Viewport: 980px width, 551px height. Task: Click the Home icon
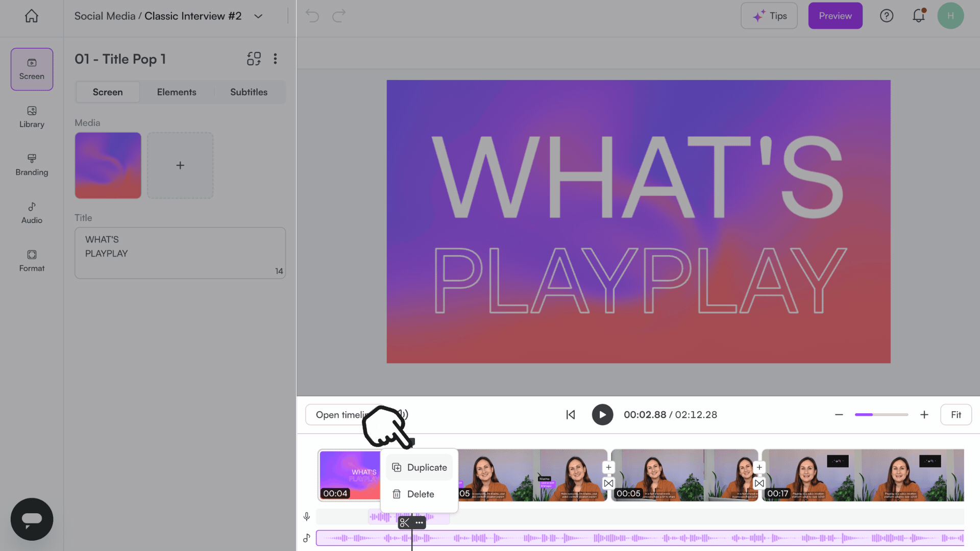pos(31,16)
